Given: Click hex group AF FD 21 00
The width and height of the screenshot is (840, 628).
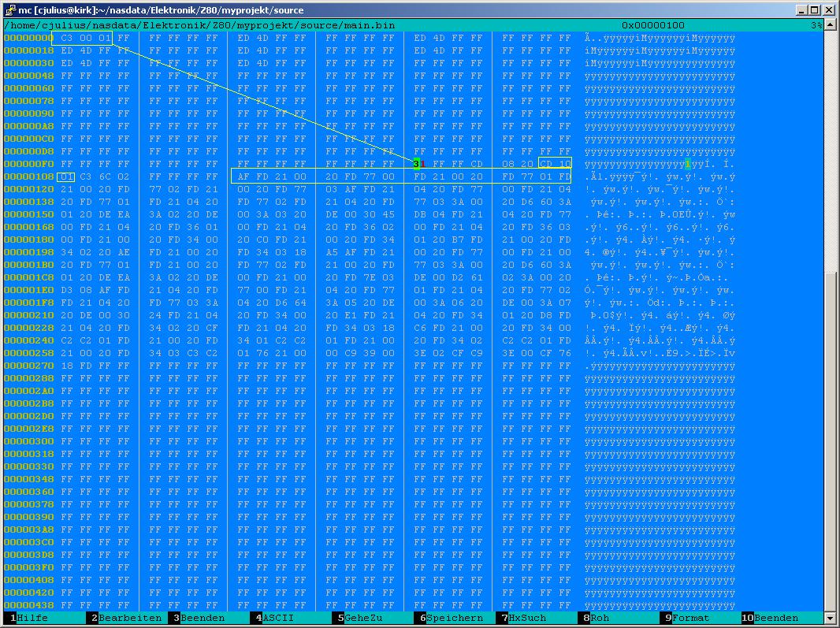Looking at the screenshot, I should 272,177.
